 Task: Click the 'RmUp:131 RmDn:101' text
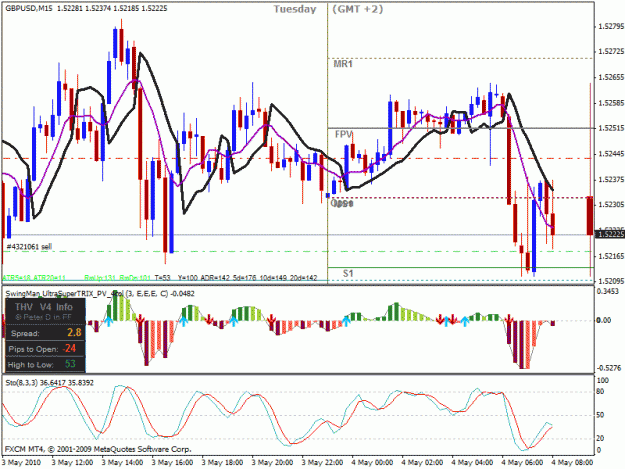click(x=117, y=278)
